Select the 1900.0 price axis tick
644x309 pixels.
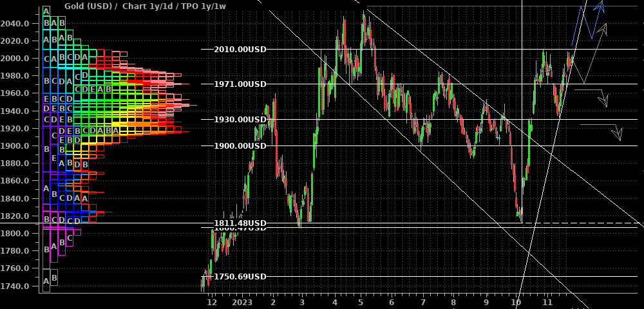click(15, 146)
